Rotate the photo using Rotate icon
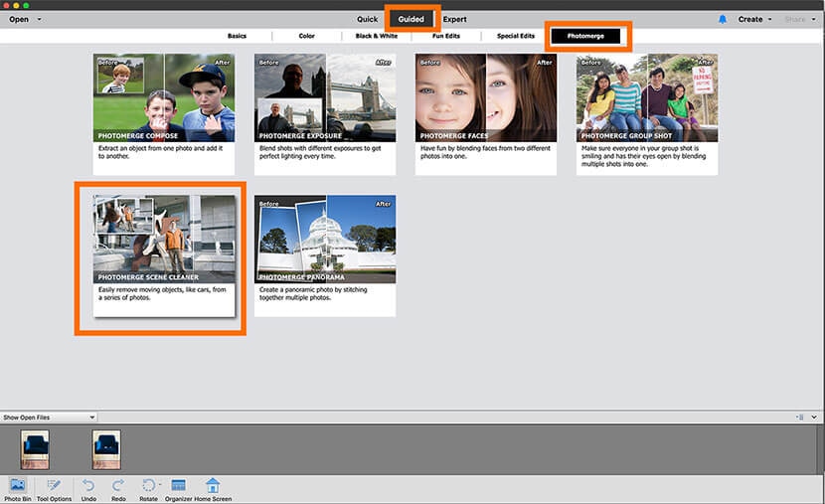Viewport: 825px width, 504px height. [x=148, y=486]
